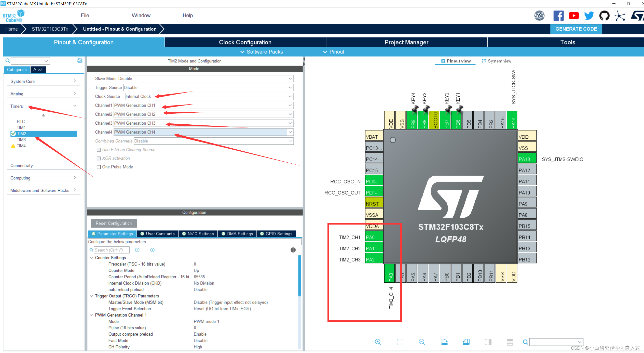
Task: Switch to Clock Configuration tab
Action: [x=245, y=42]
